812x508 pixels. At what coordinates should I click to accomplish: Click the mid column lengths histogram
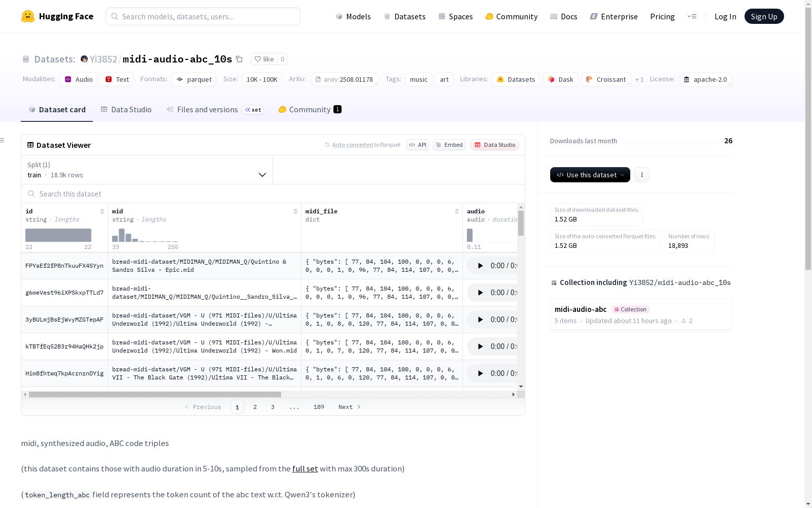click(145, 235)
